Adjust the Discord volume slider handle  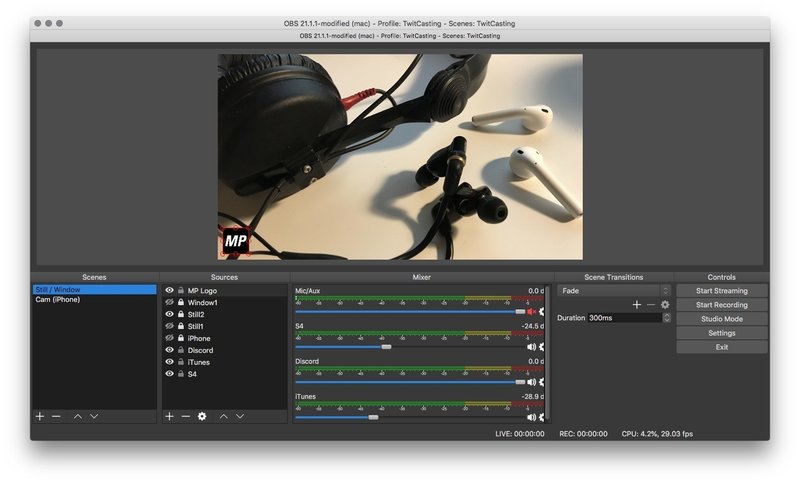click(x=520, y=382)
